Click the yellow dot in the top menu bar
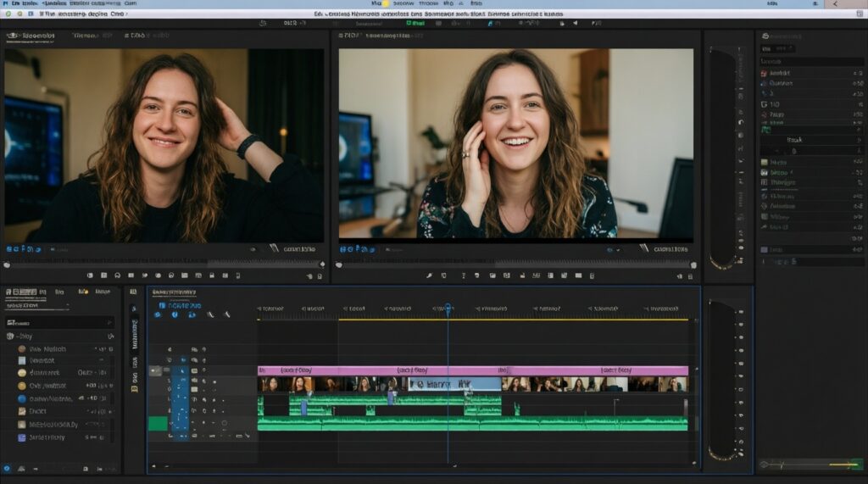 click(x=386, y=4)
